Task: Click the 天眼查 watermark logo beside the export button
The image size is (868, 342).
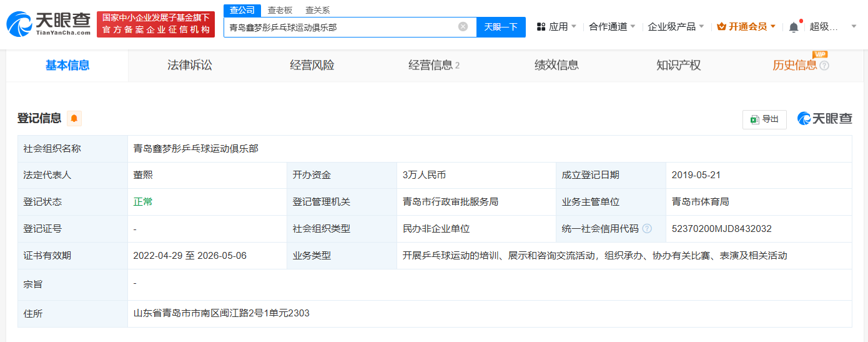Action: (824, 119)
